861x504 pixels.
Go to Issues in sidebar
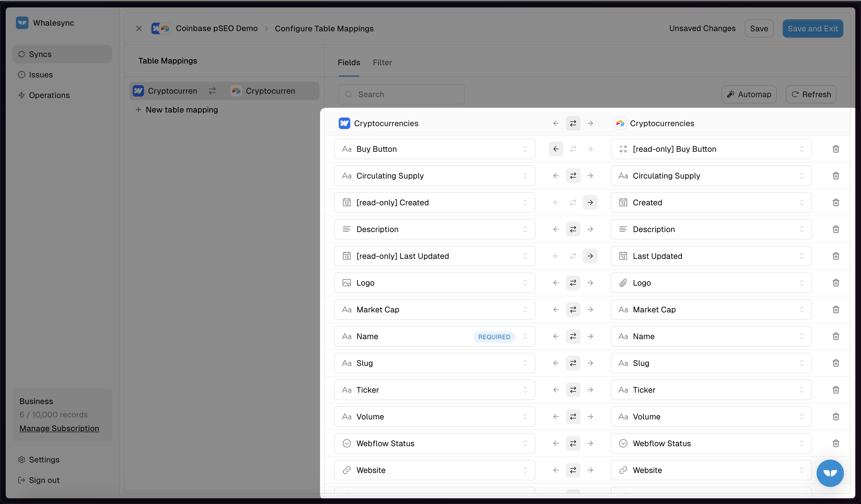click(x=41, y=75)
